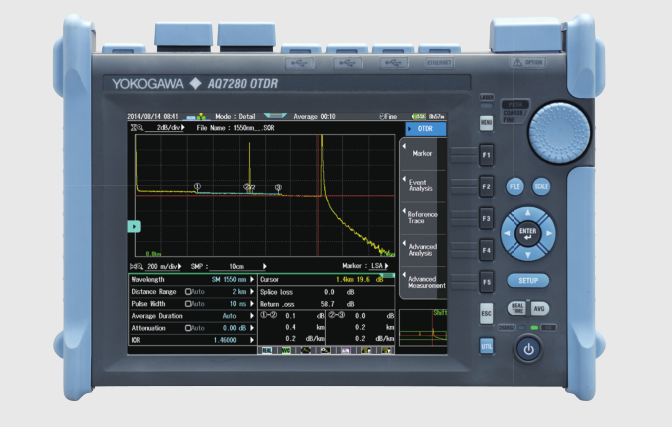Image resolution: width=672 pixels, height=427 pixels.
Task: Tap the battery status icon
Action: coord(419,116)
